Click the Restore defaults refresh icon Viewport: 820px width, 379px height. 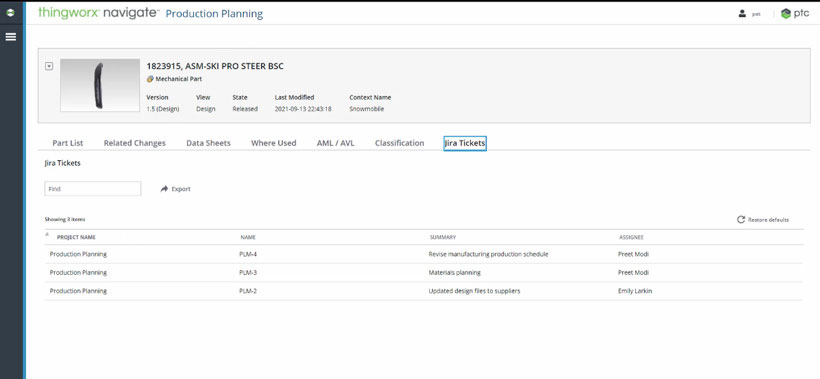click(x=741, y=220)
